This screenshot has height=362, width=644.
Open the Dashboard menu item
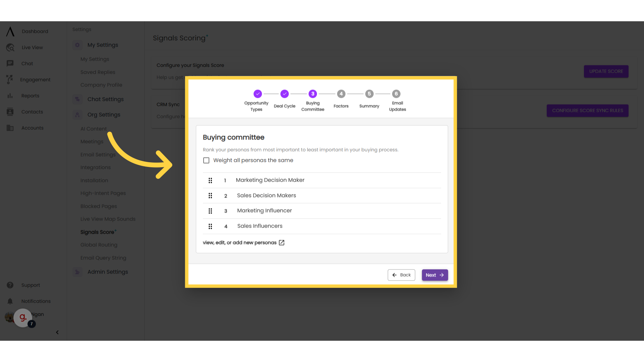pyautogui.click(x=35, y=32)
